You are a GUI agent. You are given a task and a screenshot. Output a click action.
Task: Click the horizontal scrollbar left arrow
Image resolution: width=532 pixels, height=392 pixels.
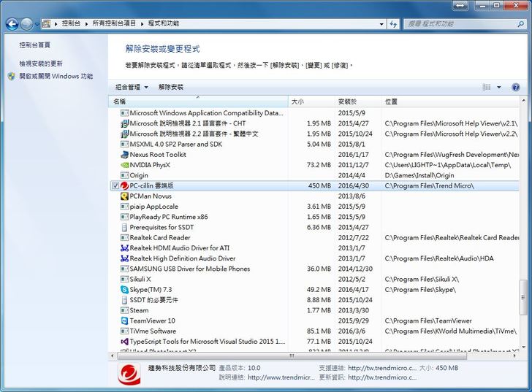113,356
